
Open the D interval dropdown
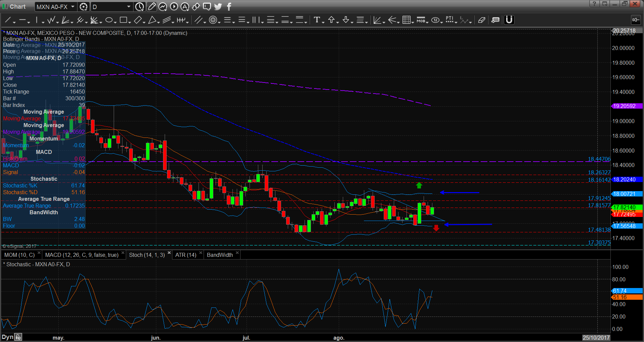point(128,7)
